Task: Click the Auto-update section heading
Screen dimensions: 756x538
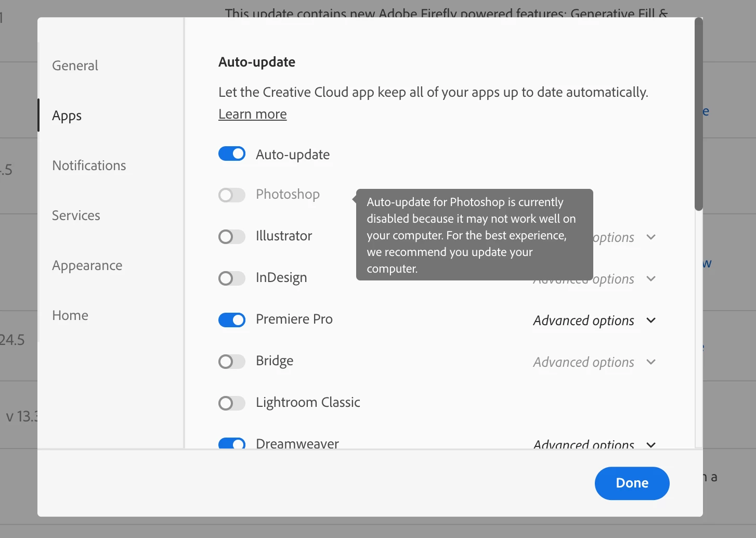Action: click(257, 62)
